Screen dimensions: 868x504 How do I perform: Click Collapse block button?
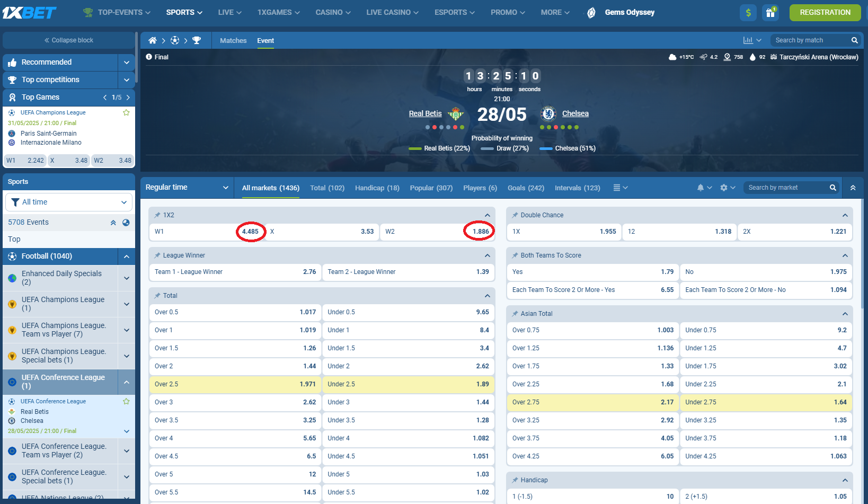click(x=69, y=40)
